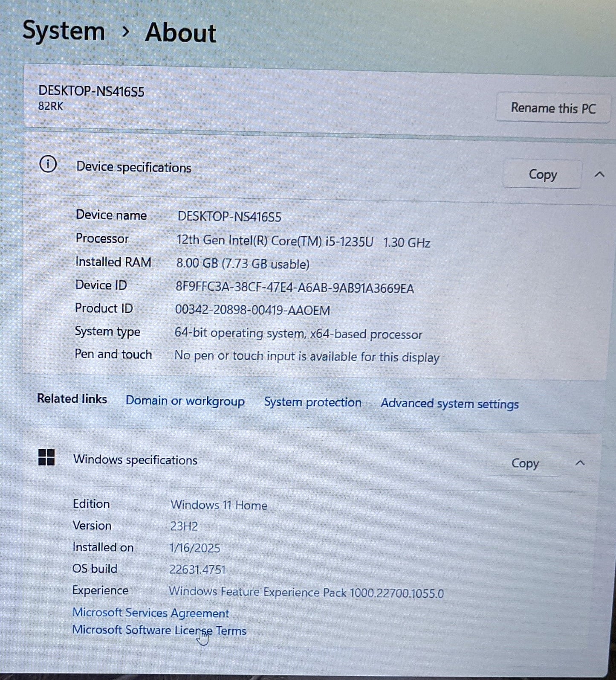The image size is (616, 680).
Task: Click the processor value 12th Gen Intel Core i5-1235U
Action: coord(303,241)
